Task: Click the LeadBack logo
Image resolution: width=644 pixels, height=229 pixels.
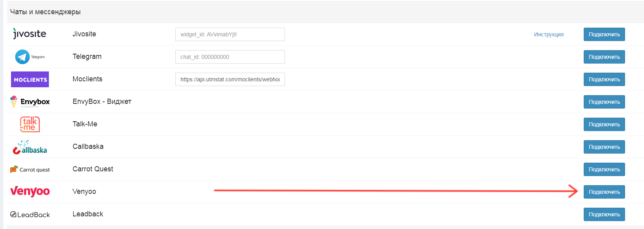Action: [x=30, y=214]
